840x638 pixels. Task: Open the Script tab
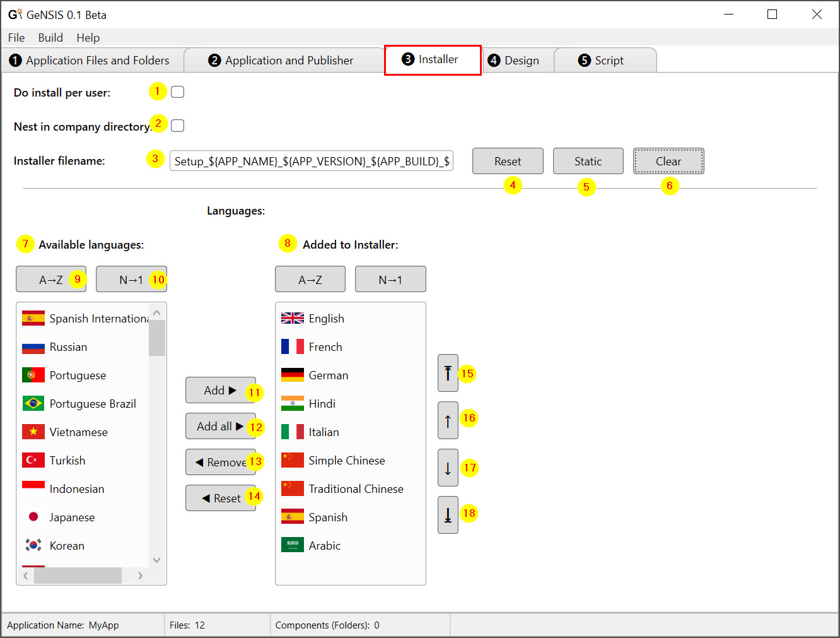605,61
